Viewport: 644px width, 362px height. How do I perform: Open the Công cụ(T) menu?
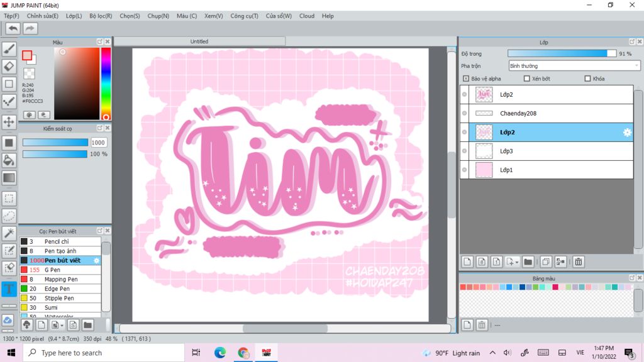click(x=244, y=16)
